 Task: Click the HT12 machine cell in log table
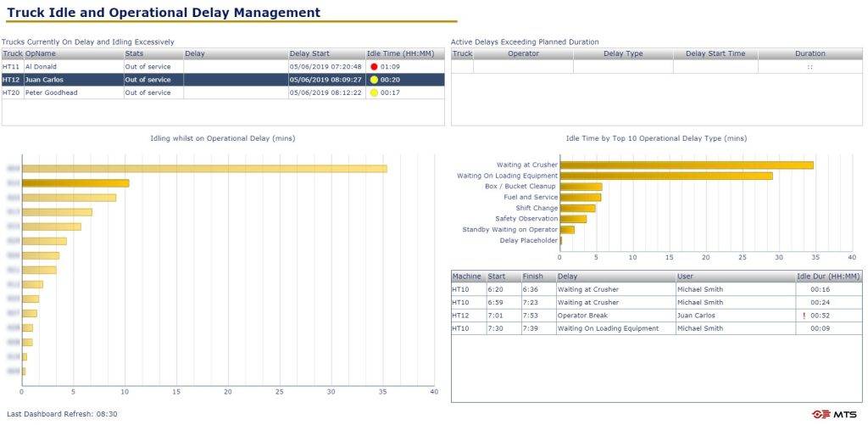pyautogui.click(x=468, y=316)
